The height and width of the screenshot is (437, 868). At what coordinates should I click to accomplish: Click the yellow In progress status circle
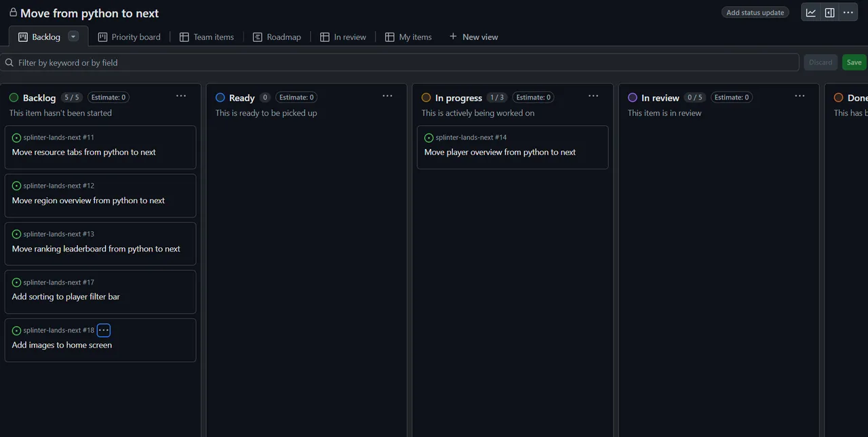pos(427,98)
